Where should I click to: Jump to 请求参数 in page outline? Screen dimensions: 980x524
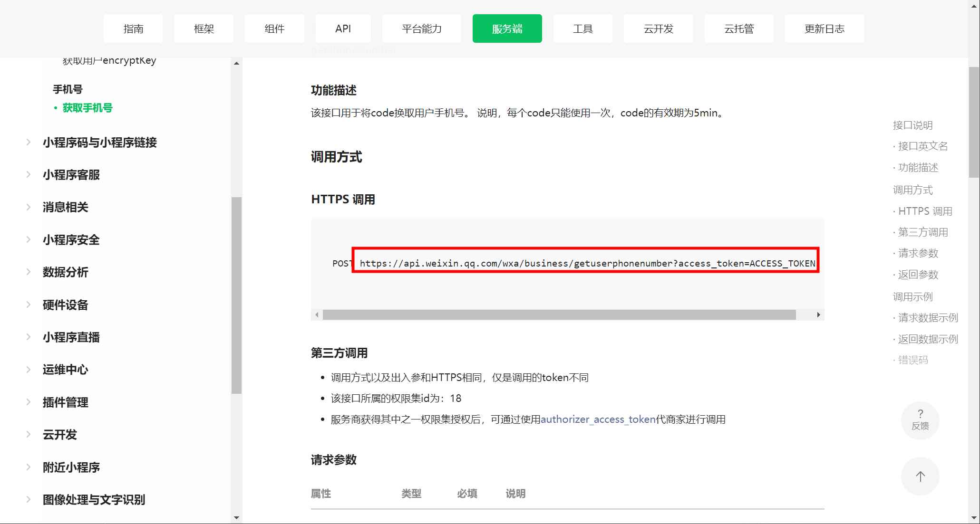(918, 253)
